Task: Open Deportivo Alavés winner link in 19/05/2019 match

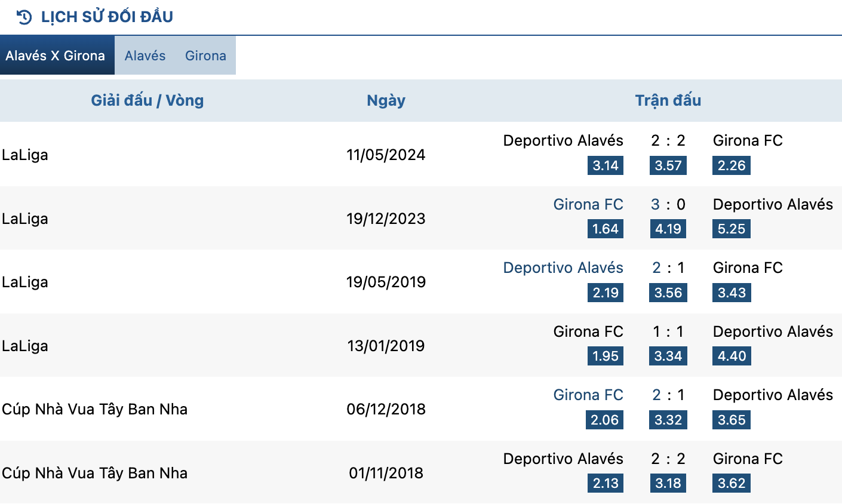Action: point(563,268)
